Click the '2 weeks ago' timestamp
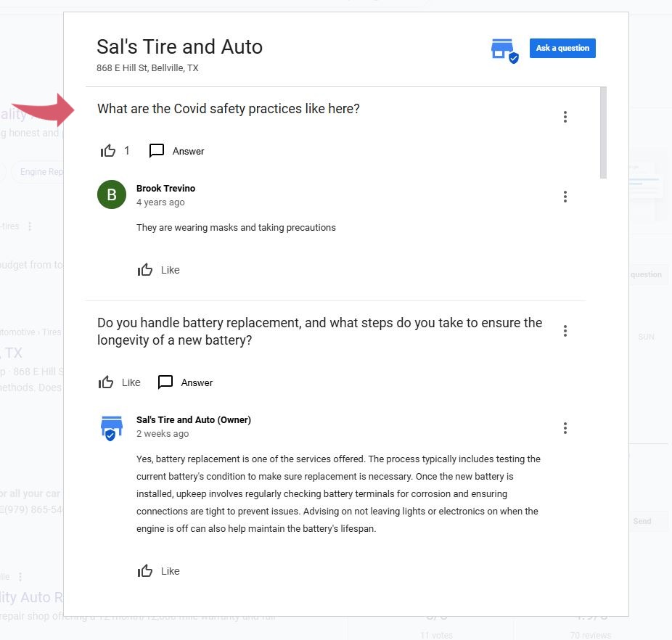The width and height of the screenshot is (672, 640). pos(163,434)
